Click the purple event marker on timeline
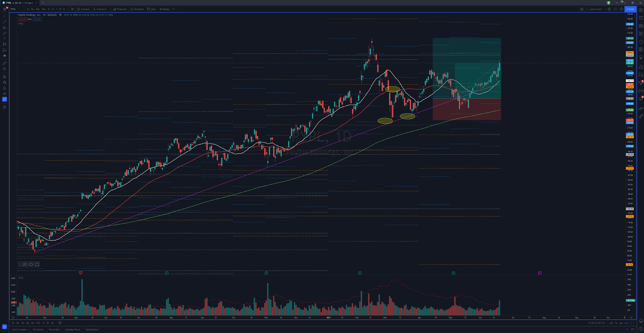The width and height of the screenshot is (644, 333). pyautogui.click(x=540, y=273)
